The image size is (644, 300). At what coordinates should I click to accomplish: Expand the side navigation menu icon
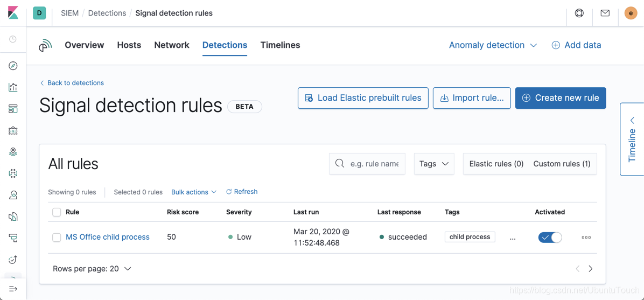13,289
